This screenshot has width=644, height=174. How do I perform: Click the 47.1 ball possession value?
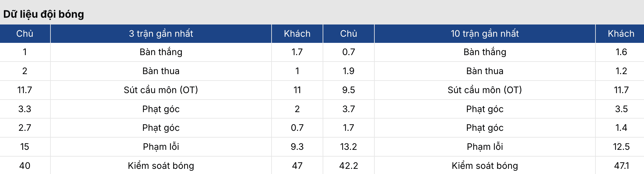tap(621, 166)
